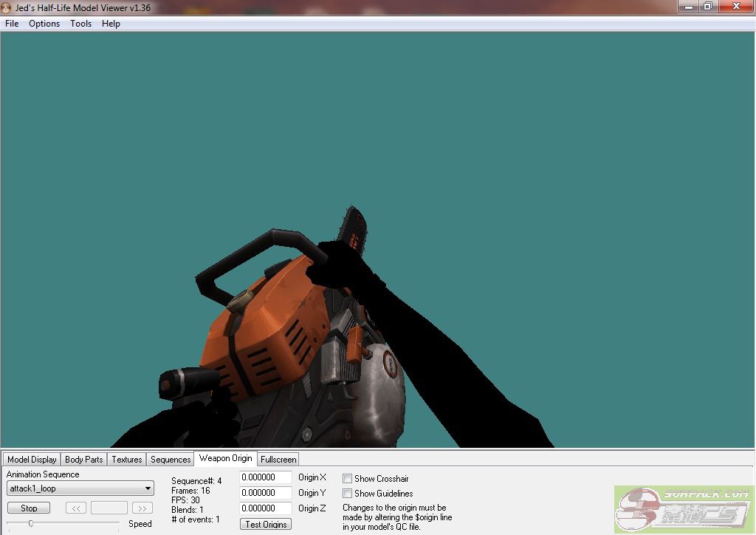Screen dimensions: 756x535
Task: Click the Half-Life app icon in title bar
Action: 6,7
